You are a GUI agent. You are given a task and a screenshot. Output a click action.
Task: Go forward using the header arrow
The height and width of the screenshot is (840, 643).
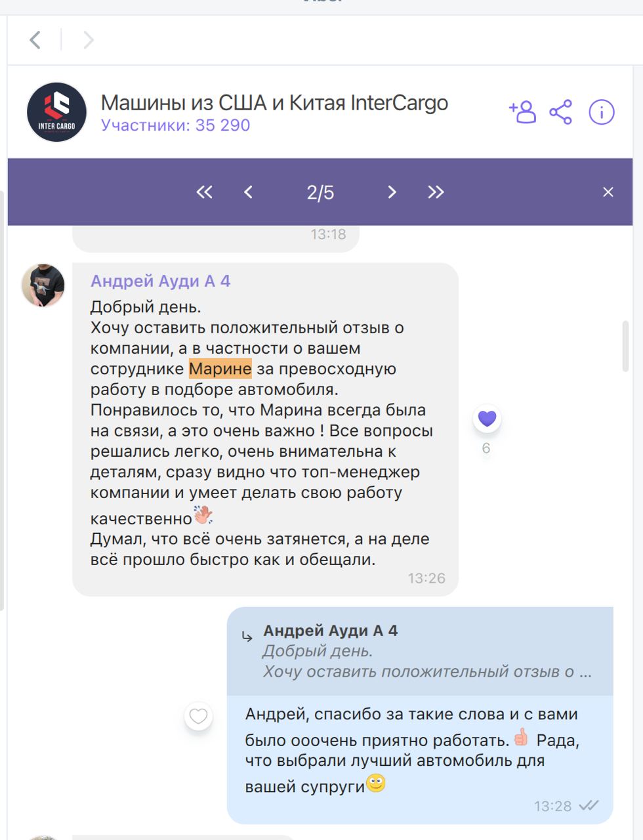89,40
